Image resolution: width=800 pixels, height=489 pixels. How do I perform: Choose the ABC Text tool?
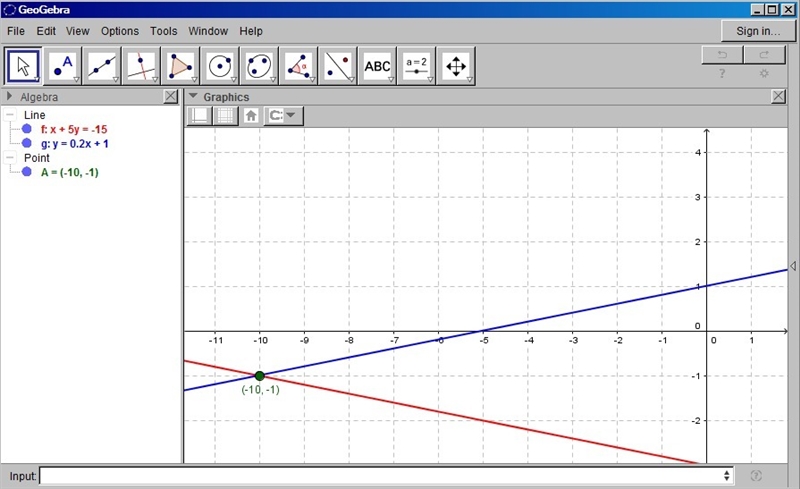click(378, 66)
